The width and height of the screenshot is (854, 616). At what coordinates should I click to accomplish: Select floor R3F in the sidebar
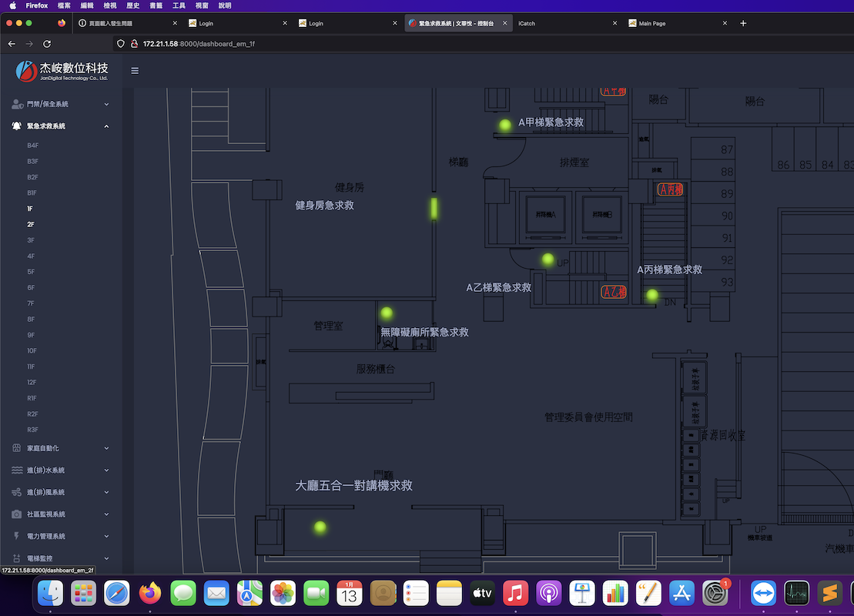coord(32,430)
